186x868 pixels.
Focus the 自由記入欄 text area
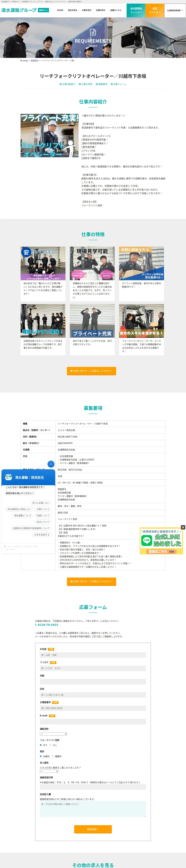tap(93, 809)
